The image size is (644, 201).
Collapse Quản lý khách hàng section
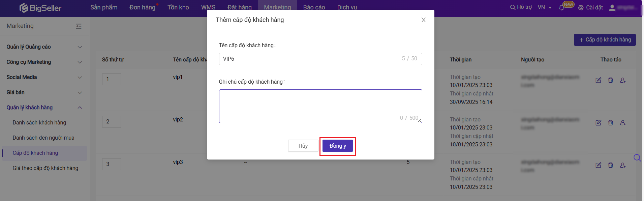point(44,108)
